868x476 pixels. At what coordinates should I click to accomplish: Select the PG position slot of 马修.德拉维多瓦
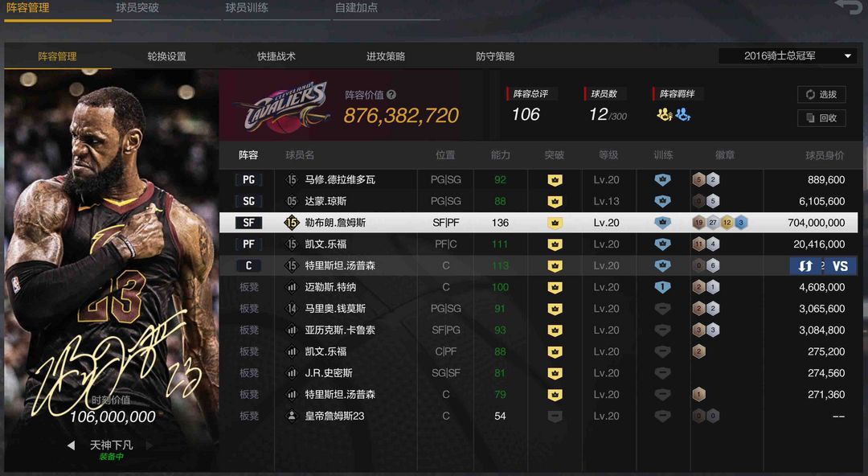tap(248, 179)
